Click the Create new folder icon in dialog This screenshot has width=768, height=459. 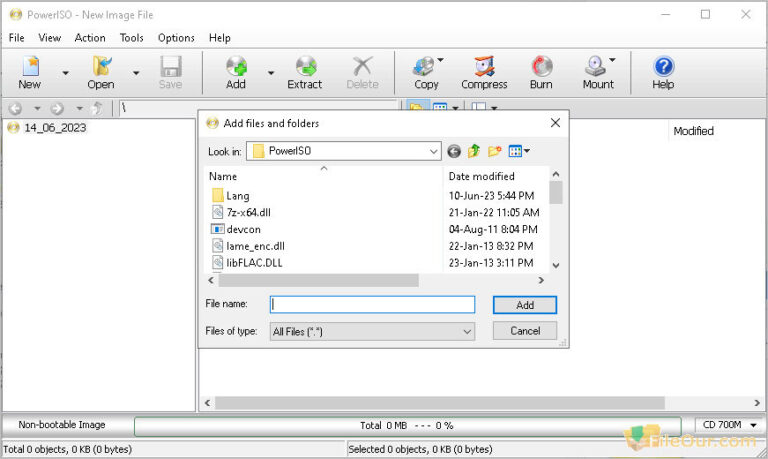point(495,151)
